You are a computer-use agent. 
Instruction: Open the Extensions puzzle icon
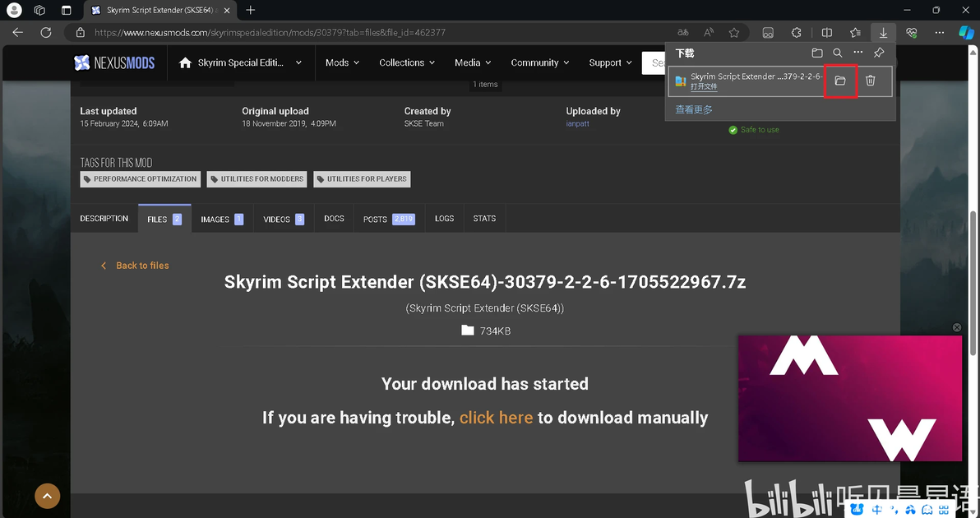796,33
